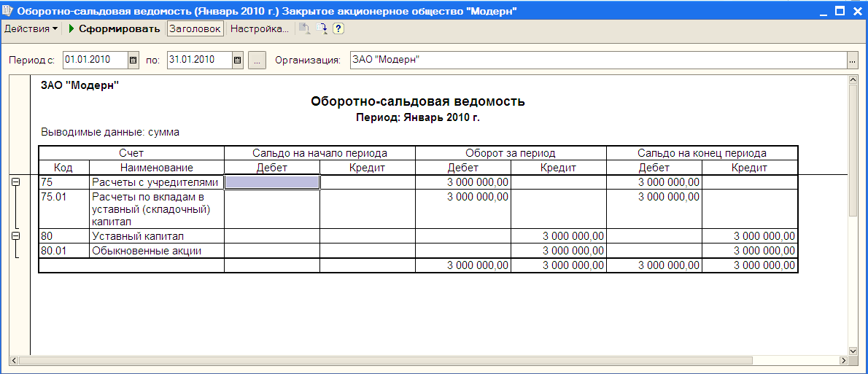Viewport: 868px width, 374px height.
Task: Click Сформировать to generate the report
Action: click(x=114, y=28)
